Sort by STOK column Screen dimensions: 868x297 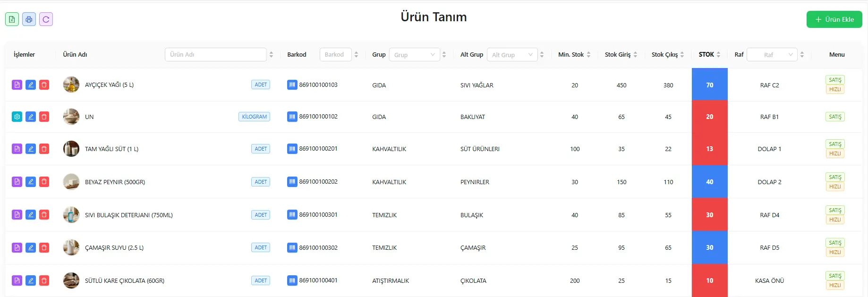point(718,55)
